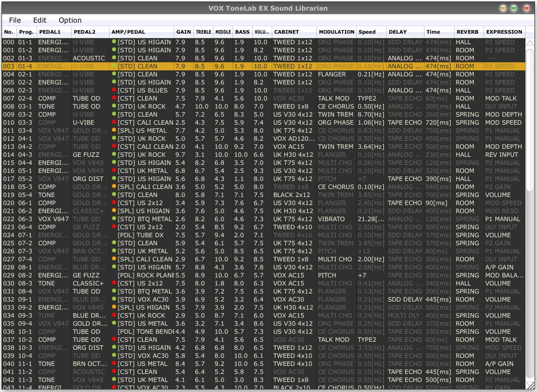The width and height of the screenshot is (537, 392).
Task: Click the green amp dot in row 000
Action: (114, 42)
